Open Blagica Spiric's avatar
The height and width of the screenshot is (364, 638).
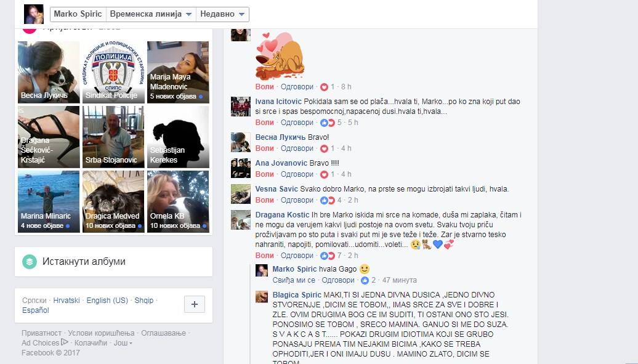click(x=262, y=297)
